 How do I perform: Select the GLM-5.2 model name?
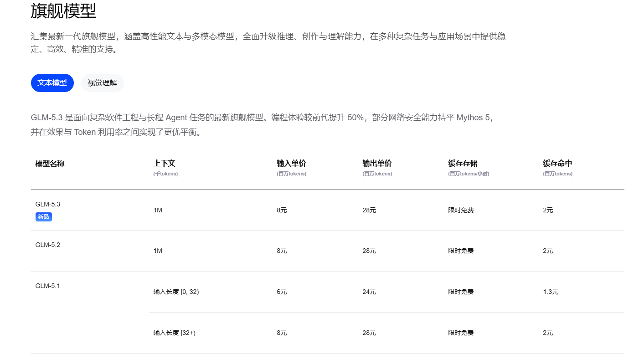click(48, 245)
